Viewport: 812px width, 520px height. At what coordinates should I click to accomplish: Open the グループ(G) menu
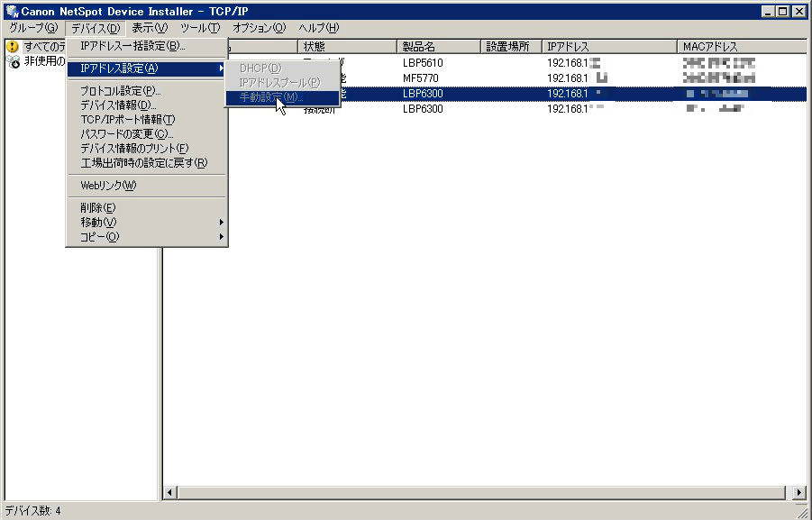(33, 28)
